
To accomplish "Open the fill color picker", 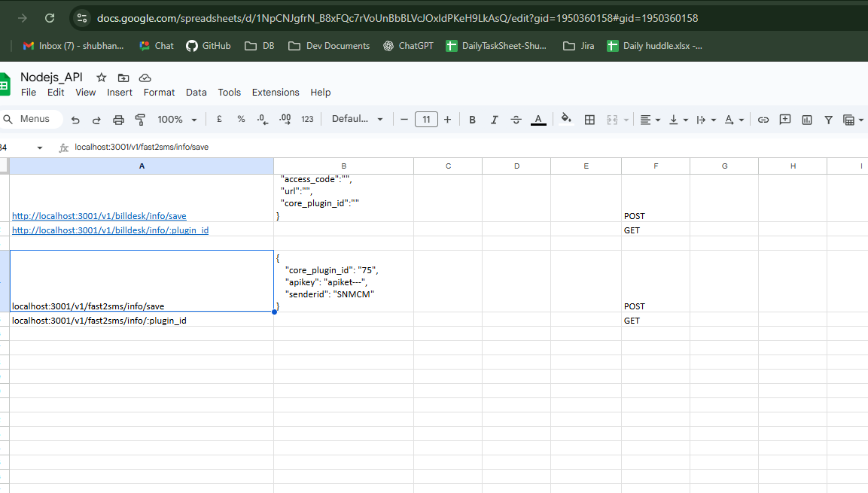I will [x=566, y=119].
